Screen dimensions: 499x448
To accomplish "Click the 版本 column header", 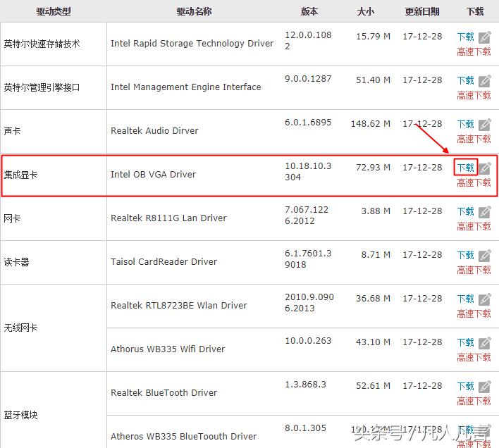I will click(309, 11).
